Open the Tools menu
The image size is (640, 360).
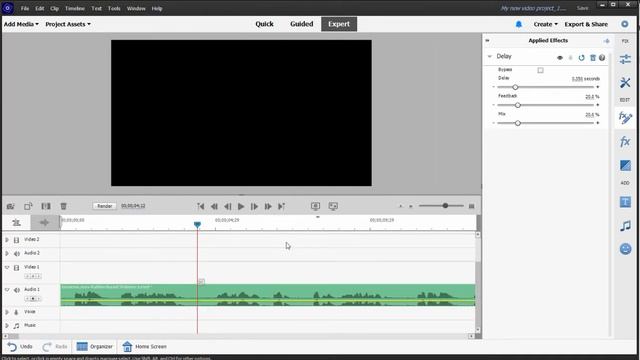114,8
